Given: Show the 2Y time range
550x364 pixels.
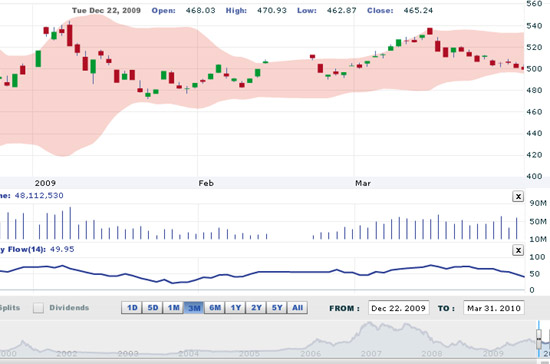Looking at the screenshot, I should click(256, 308).
